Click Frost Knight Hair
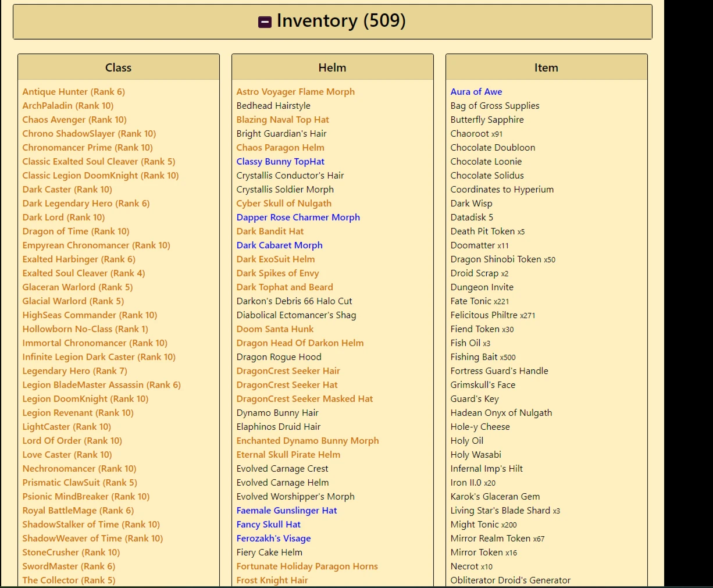The image size is (713, 588). (272, 580)
